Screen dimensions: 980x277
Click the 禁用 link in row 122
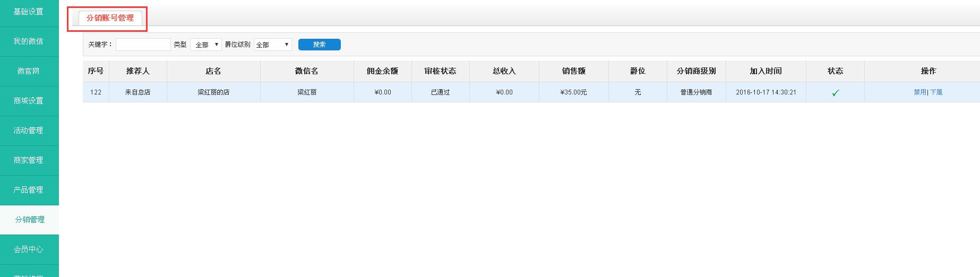pos(919,92)
